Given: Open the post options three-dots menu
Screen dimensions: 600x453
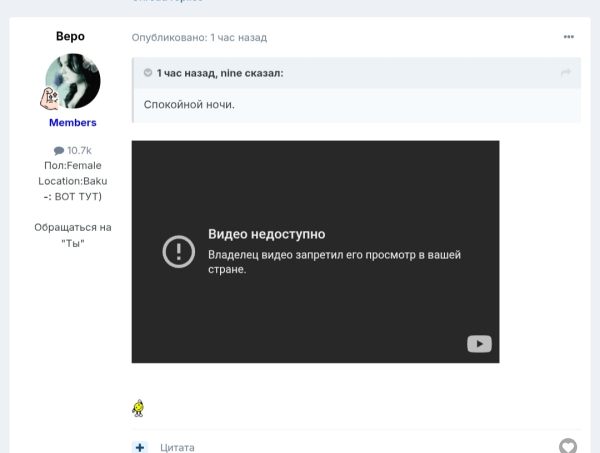Looking at the screenshot, I should (568, 37).
